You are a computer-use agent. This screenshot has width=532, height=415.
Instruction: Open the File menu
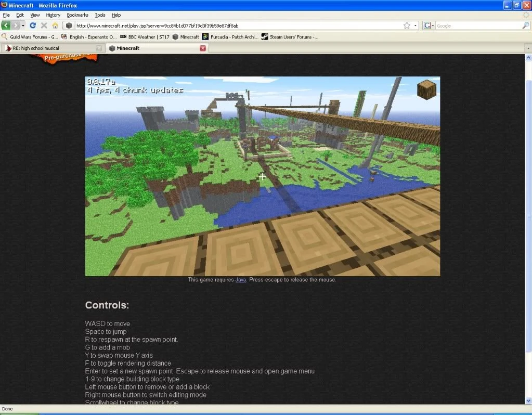click(x=6, y=15)
